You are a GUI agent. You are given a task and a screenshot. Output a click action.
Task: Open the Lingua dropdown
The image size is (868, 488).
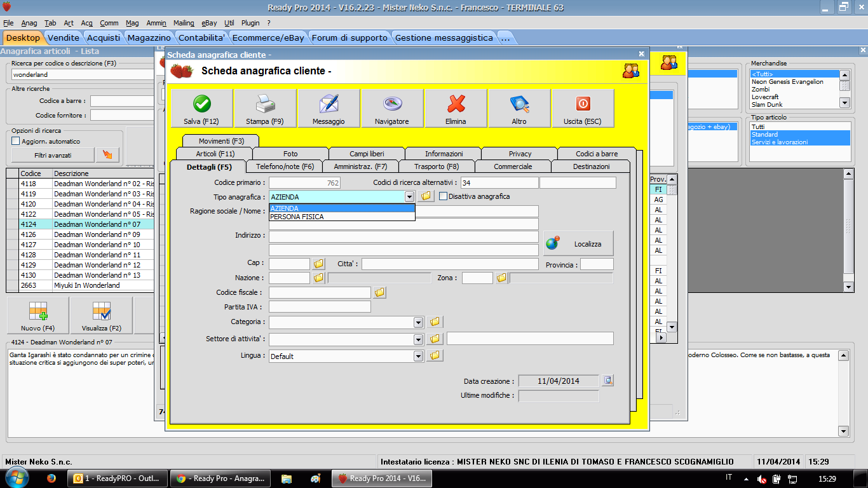click(418, 356)
